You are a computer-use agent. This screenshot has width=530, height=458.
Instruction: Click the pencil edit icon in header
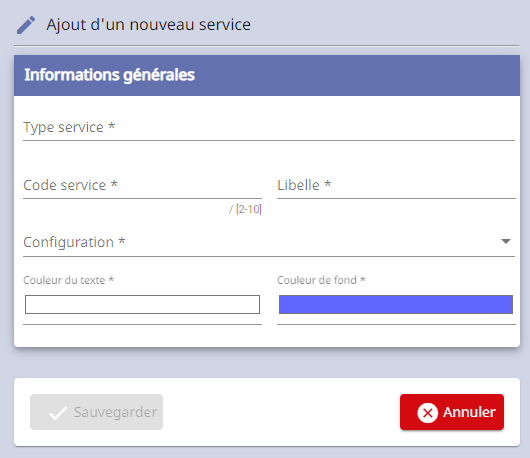[x=26, y=25]
